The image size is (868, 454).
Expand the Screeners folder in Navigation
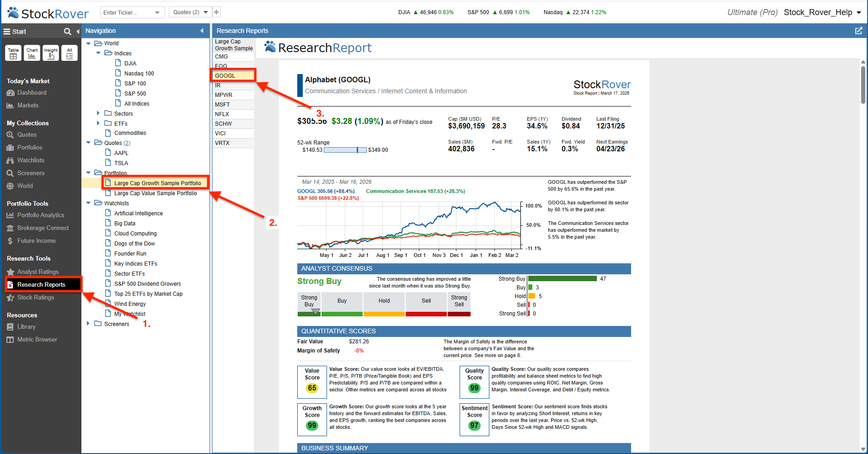point(88,323)
